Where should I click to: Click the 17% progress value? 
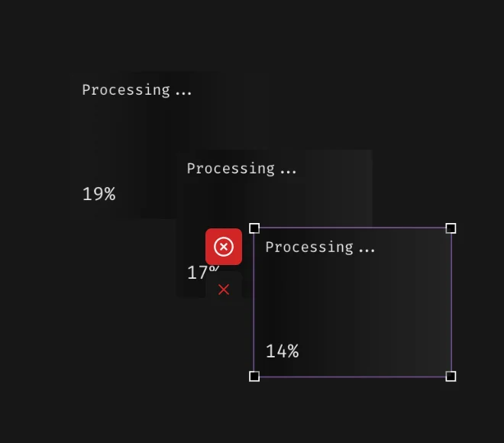coord(195,273)
